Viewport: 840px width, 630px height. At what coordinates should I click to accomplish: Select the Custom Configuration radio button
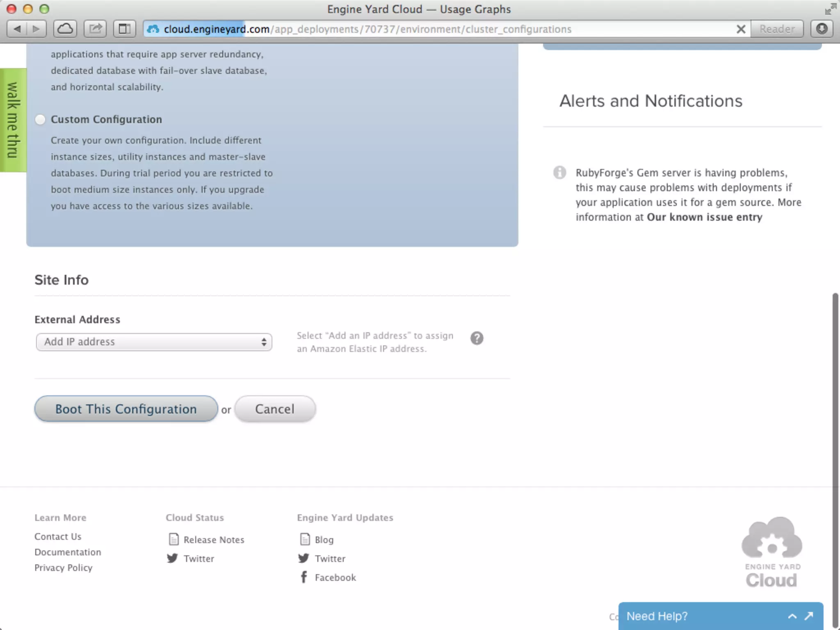coord(40,120)
